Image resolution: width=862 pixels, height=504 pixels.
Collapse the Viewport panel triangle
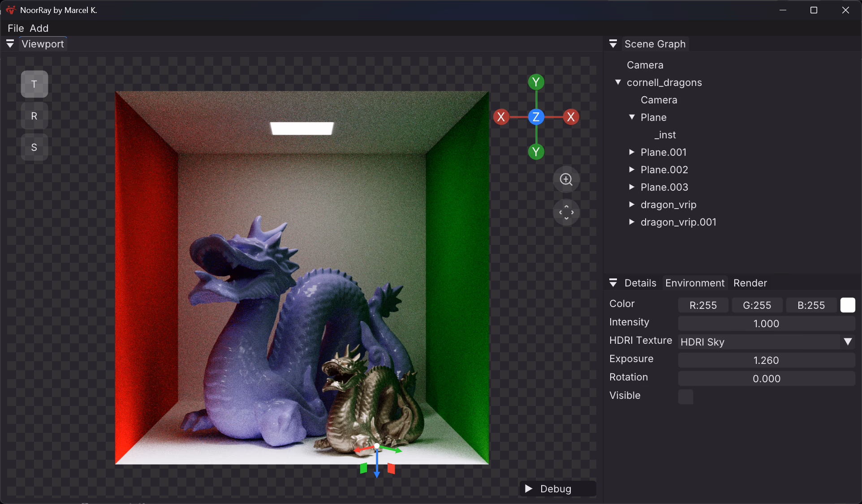10,44
